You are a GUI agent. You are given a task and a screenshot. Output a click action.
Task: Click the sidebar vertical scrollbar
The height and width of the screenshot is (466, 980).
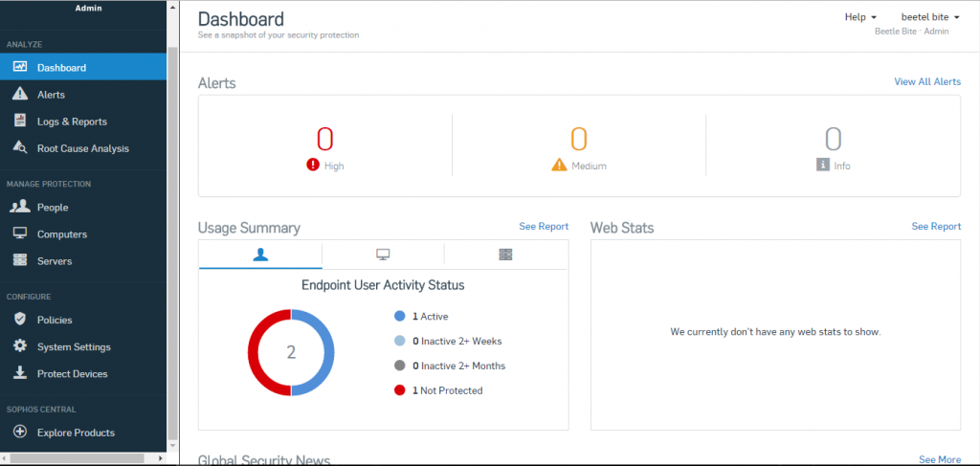[x=173, y=244]
